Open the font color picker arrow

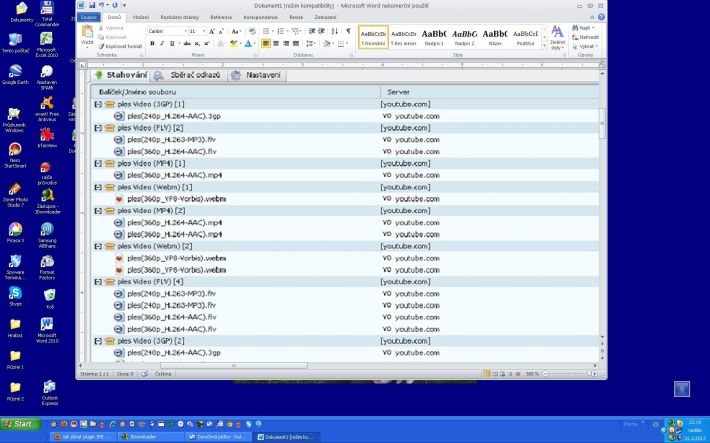click(x=254, y=43)
